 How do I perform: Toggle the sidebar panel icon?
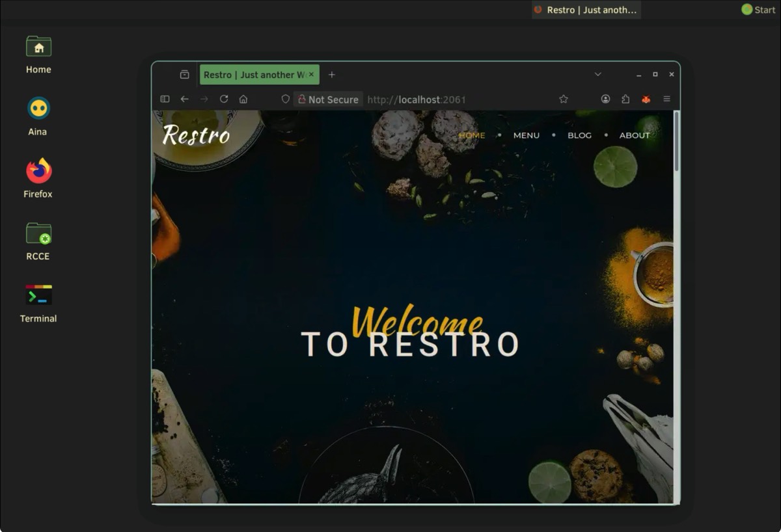(x=165, y=99)
